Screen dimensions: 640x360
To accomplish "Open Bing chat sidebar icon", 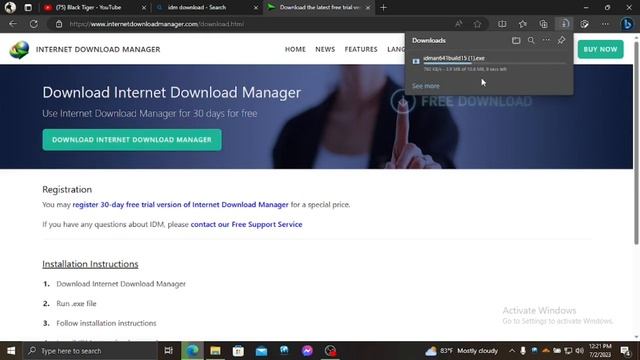I will [x=627, y=24].
